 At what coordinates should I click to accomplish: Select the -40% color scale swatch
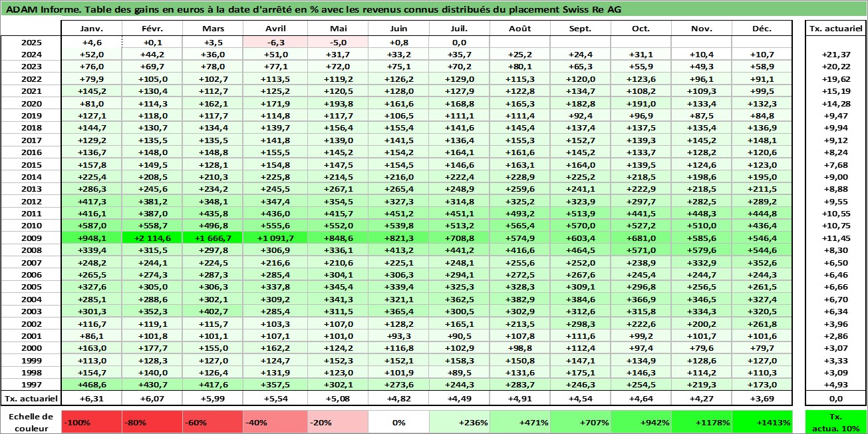tap(273, 422)
